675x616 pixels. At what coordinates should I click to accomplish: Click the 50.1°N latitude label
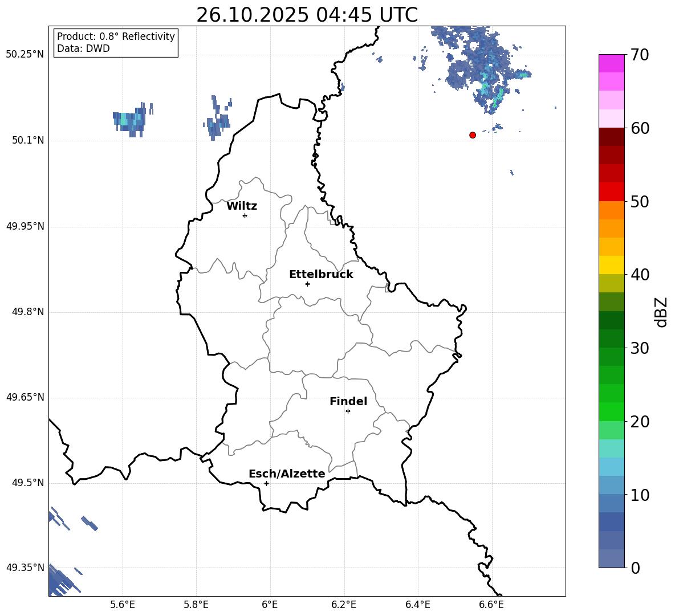tap(28, 140)
